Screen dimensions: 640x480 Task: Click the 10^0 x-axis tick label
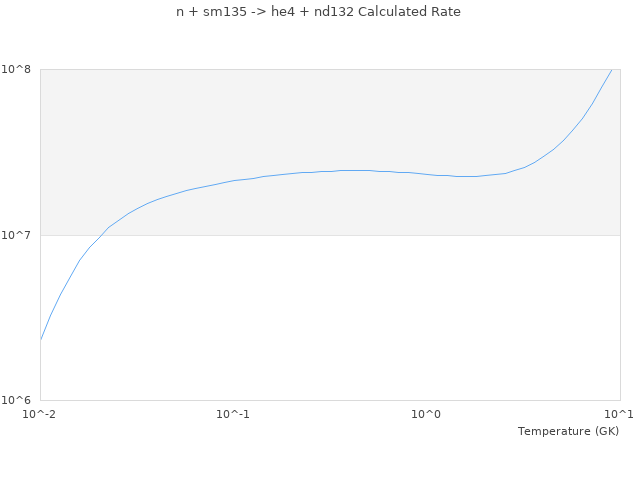426,414
